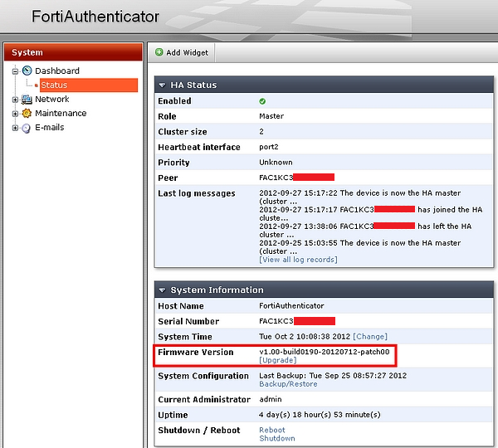
Task: Click the 2012-09-25 15:03:55 log message
Action: click(x=360, y=246)
